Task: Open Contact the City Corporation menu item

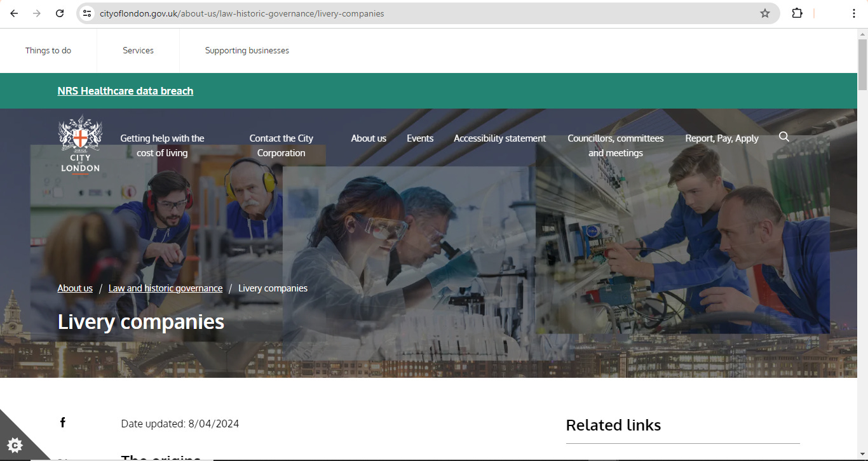Action: (281, 145)
